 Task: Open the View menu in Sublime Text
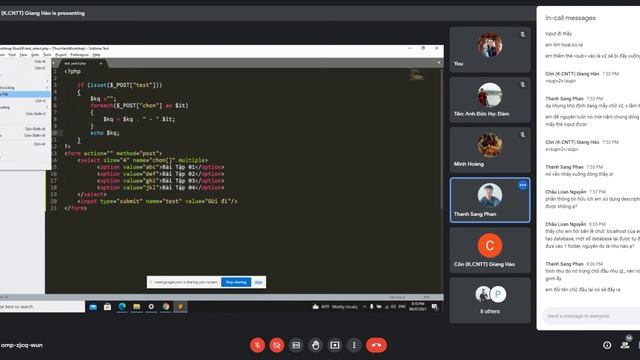(x=23, y=55)
